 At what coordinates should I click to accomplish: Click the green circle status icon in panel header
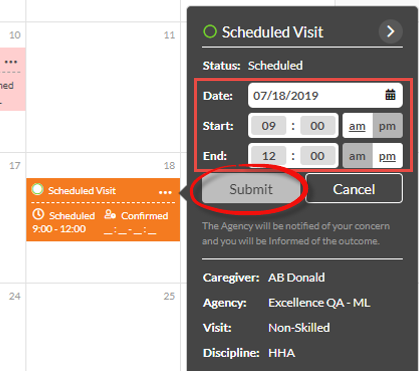(210, 32)
